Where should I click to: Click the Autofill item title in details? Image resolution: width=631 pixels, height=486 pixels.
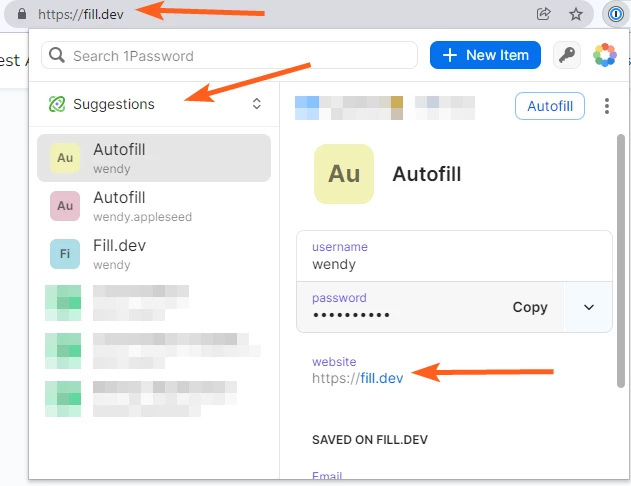point(427,174)
